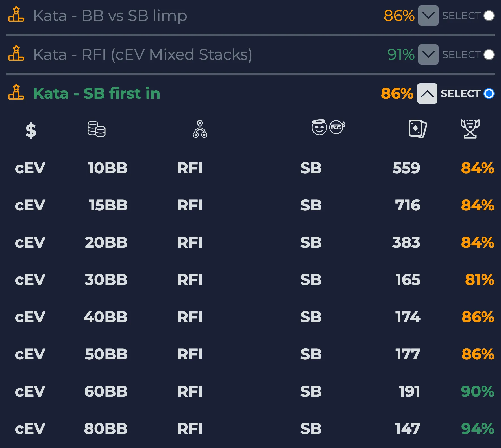Image resolution: width=501 pixels, height=448 pixels.
Task: Click the decision tree column header icon
Action: [200, 129]
